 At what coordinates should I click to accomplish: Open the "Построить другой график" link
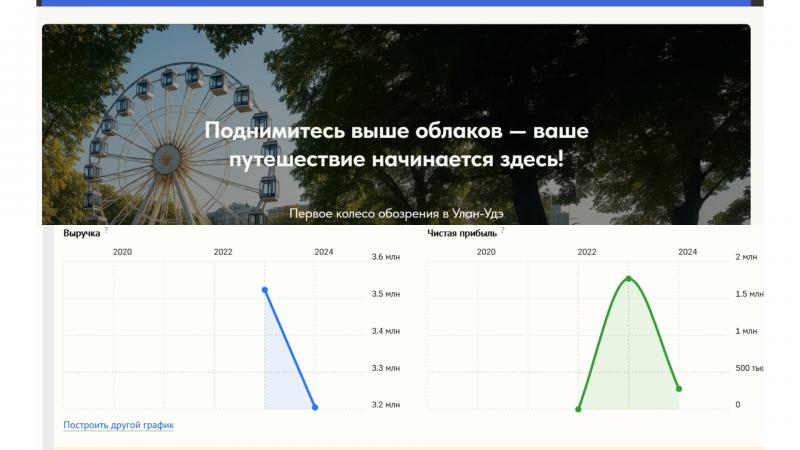click(x=118, y=424)
